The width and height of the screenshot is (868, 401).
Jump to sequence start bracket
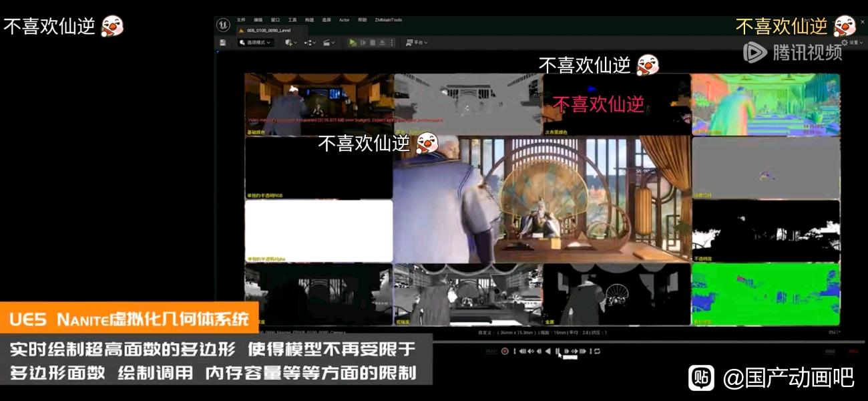click(515, 351)
